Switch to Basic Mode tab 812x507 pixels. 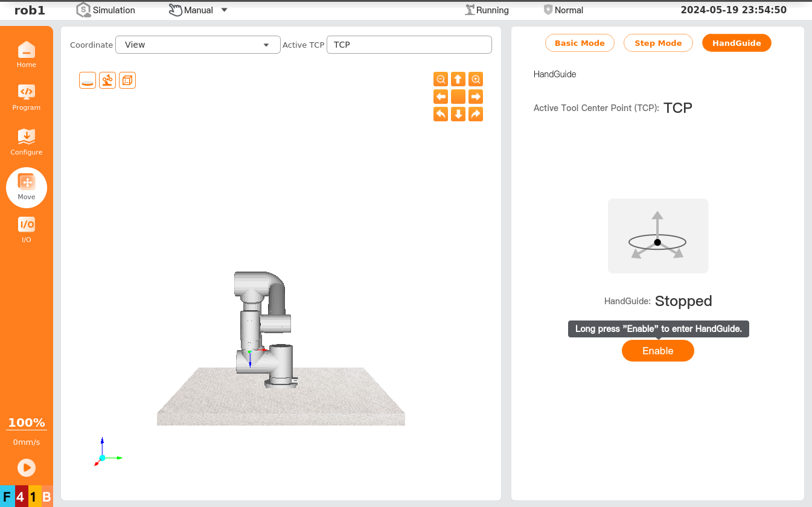(x=580, y=43)
